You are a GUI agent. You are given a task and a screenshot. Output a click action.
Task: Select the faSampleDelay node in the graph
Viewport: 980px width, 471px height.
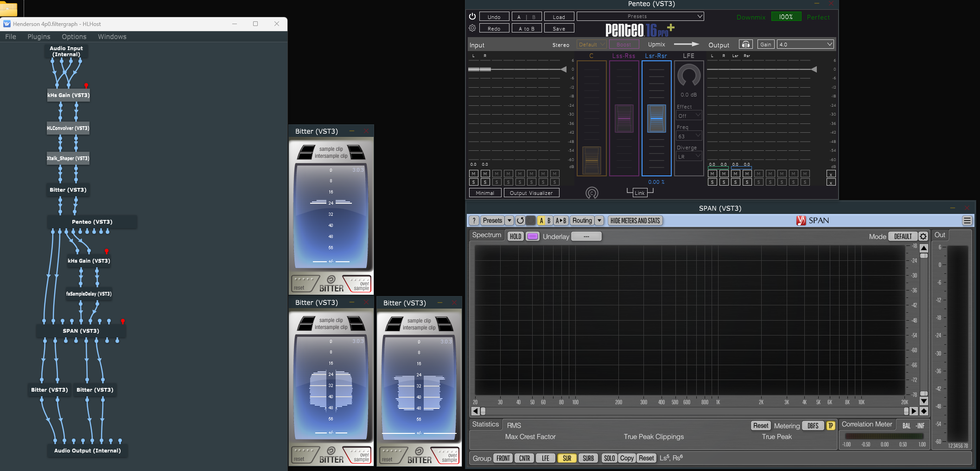click(89, 294)
